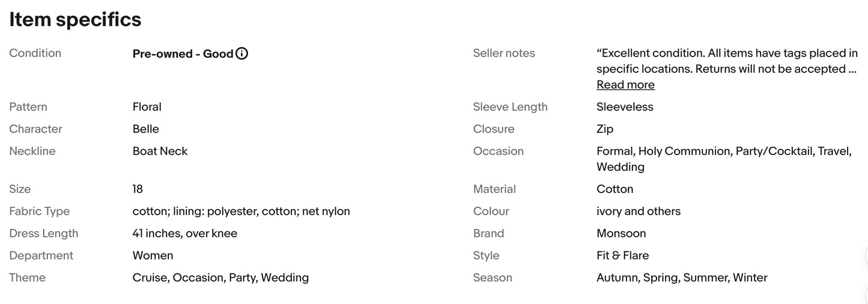Click the Boat Neck neckline value

(160, 151)
